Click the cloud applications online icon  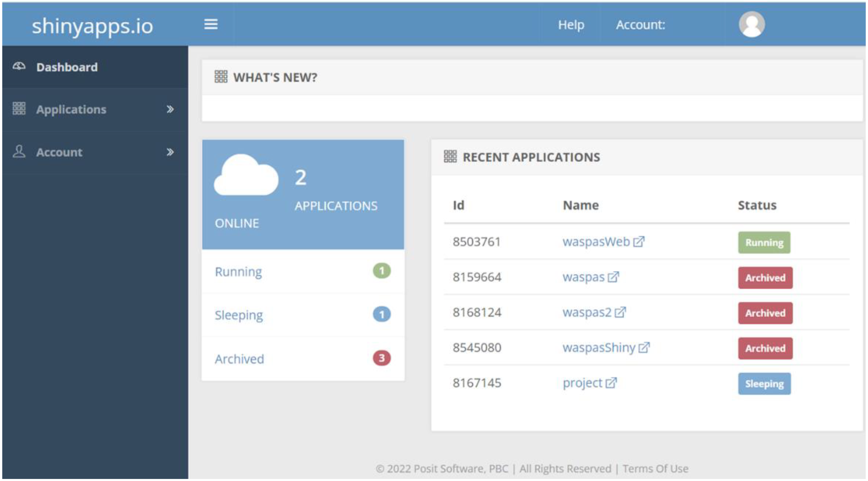(246, 175)
